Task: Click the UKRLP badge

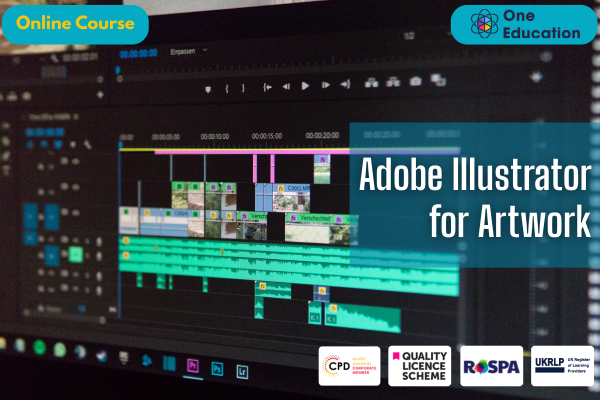Action: (561, 365)
